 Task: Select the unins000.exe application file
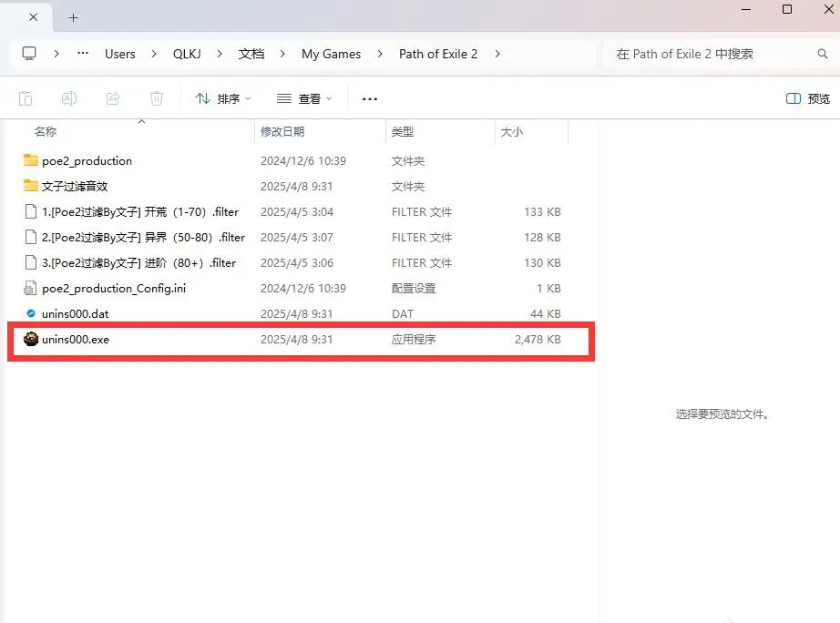[x=76, y=340]
